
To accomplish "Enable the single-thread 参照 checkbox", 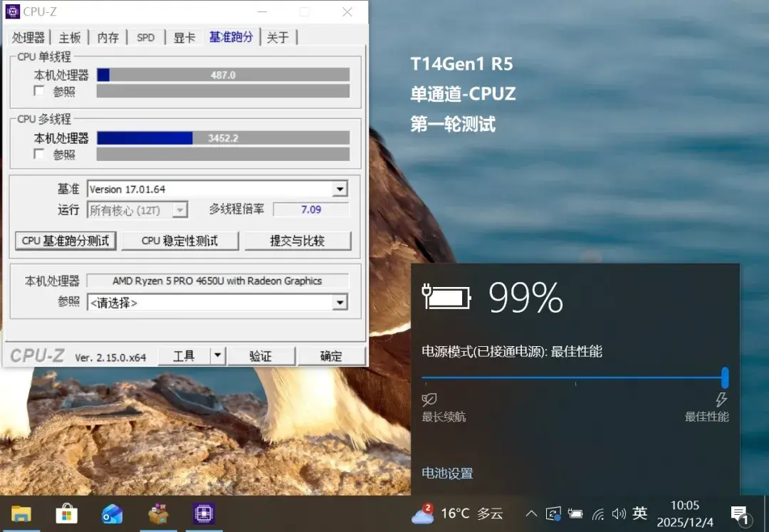I will pyautogui.click(x=38, y=90).
